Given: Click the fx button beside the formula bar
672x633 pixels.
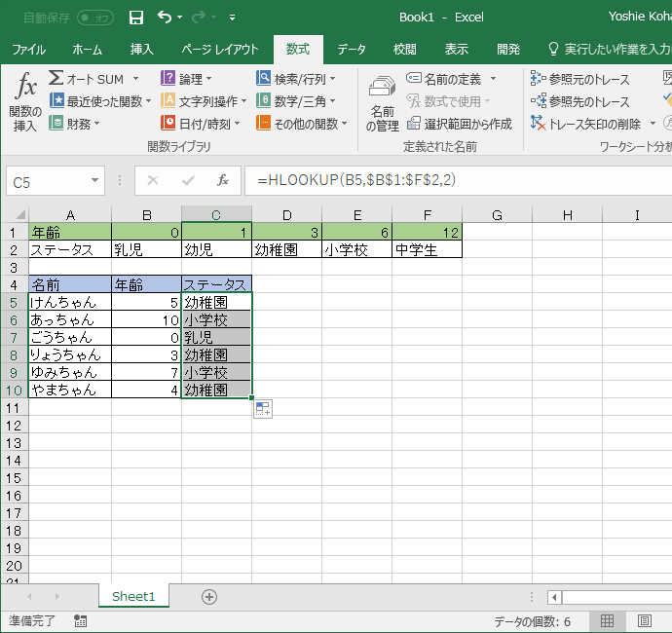Looking at the screenshot, I should (x=222, y=180).
